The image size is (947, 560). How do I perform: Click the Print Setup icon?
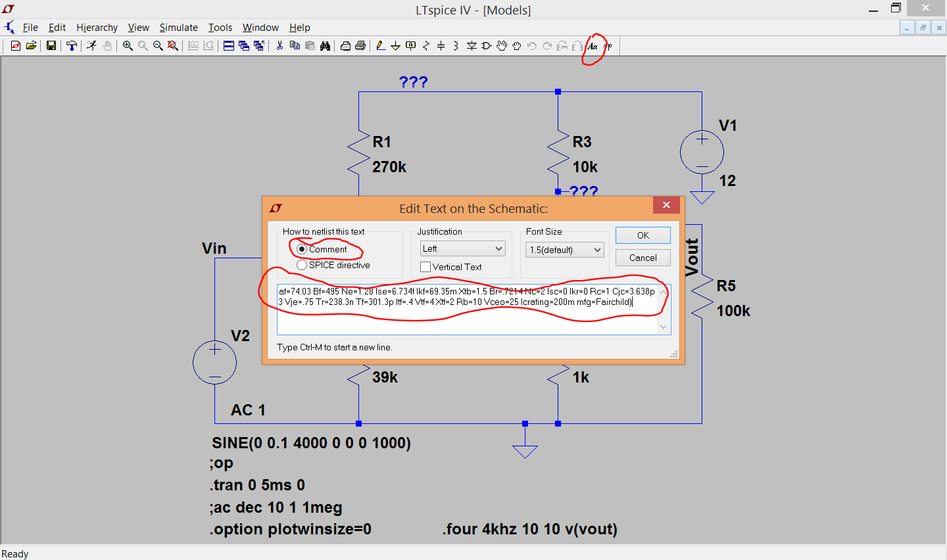(x=345, y=46)
